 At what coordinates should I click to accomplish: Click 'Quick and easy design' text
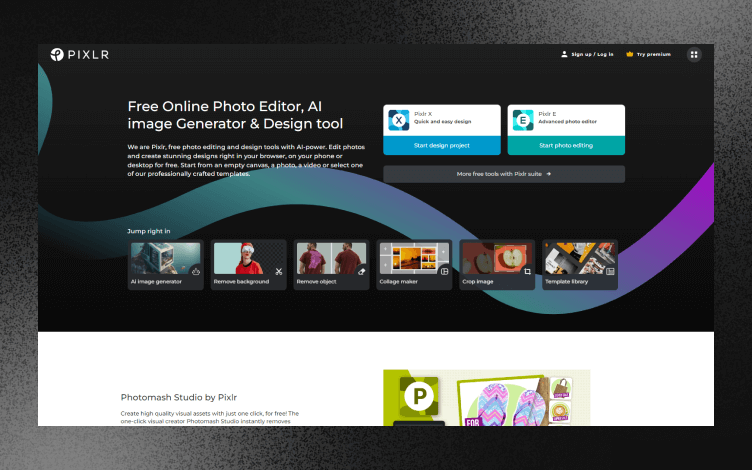443,122
